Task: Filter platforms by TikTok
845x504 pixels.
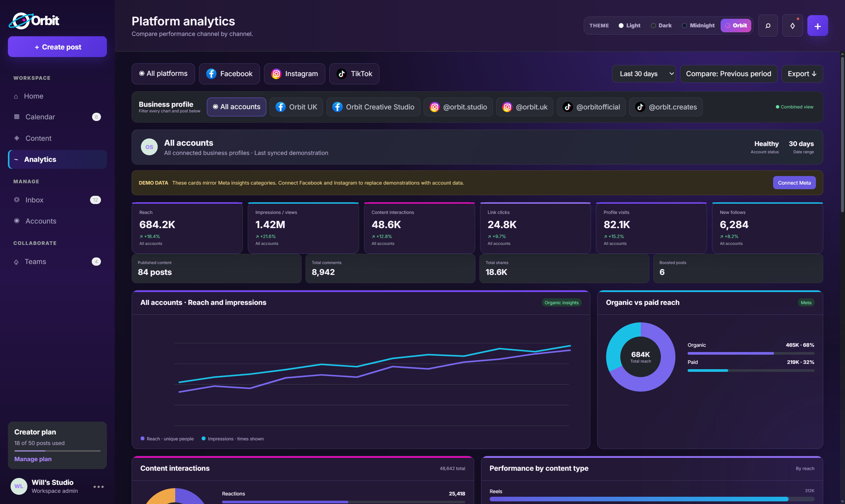Action: [x=354, y=74]
